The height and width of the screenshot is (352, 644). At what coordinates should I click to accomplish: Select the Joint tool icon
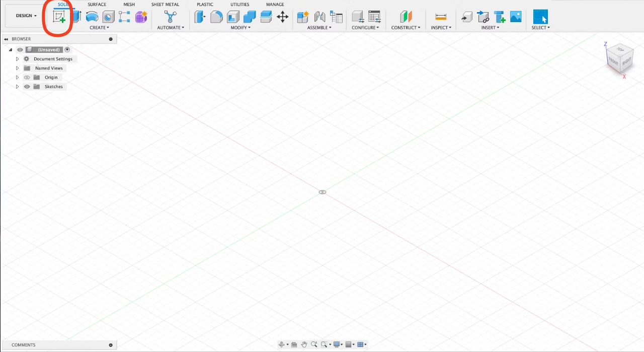(319, 17)
